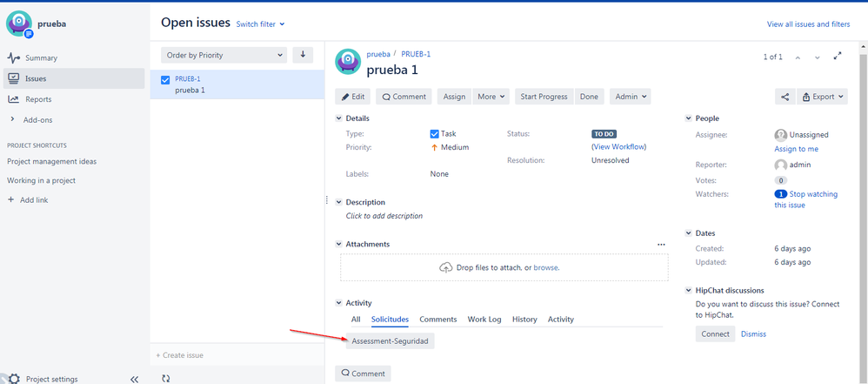Dismiss the HipChat prompt
868x384 pixels.
point(753,334)
